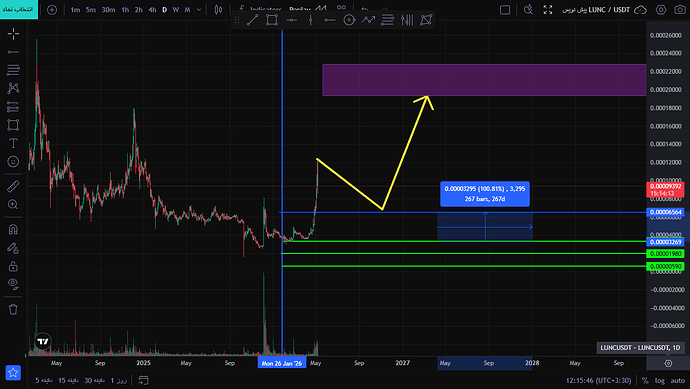Select the vertical line tool in floating toolbar

311,20
